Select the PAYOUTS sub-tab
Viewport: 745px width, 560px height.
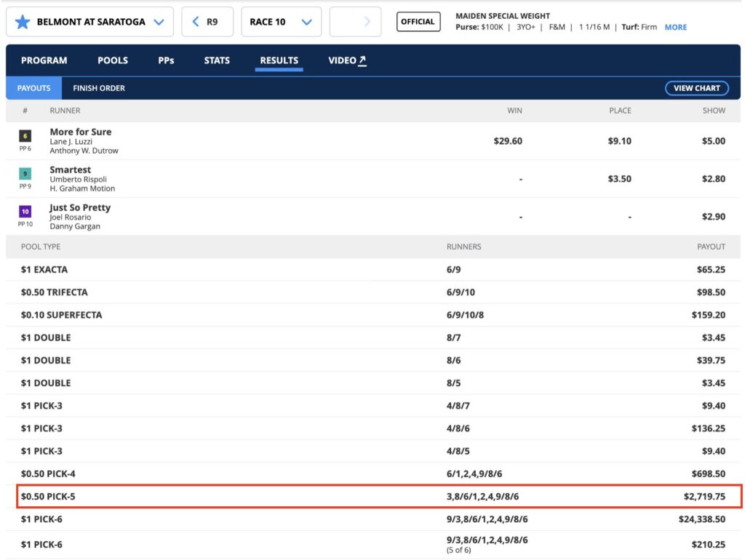pyautogui.click(x=33, y=88)
